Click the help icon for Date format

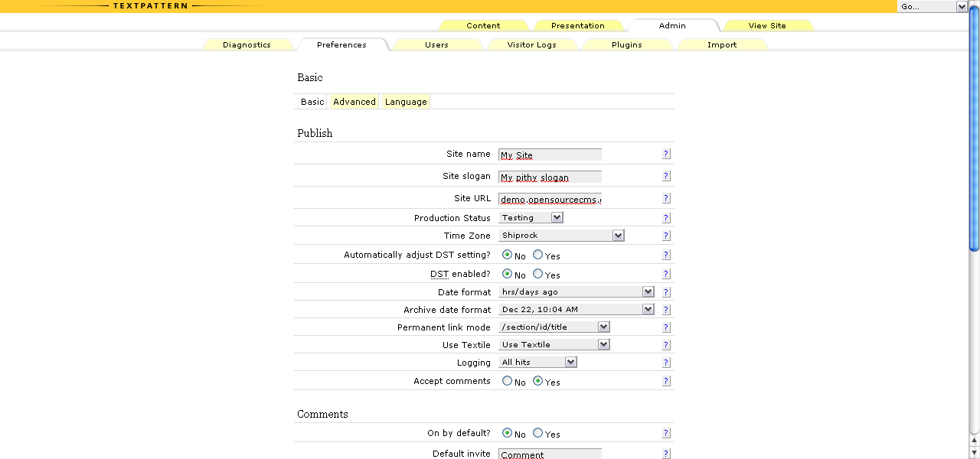(x=666, y=292)
